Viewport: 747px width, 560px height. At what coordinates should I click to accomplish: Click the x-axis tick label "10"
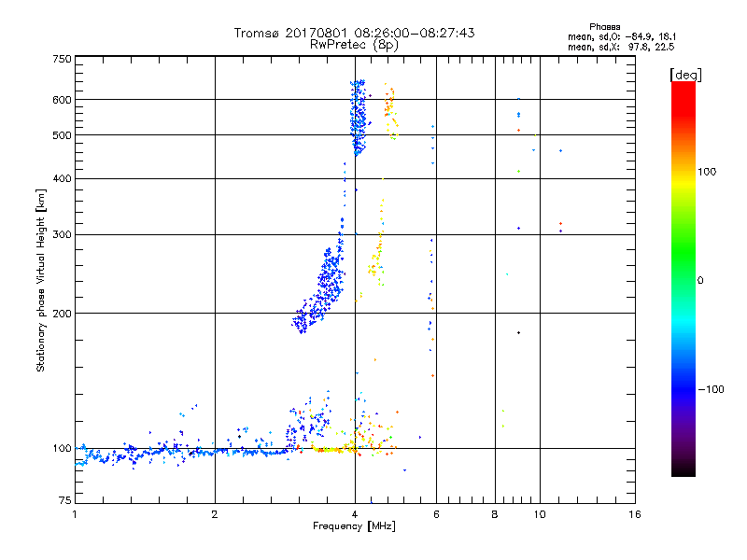click(x=540, y=514)
